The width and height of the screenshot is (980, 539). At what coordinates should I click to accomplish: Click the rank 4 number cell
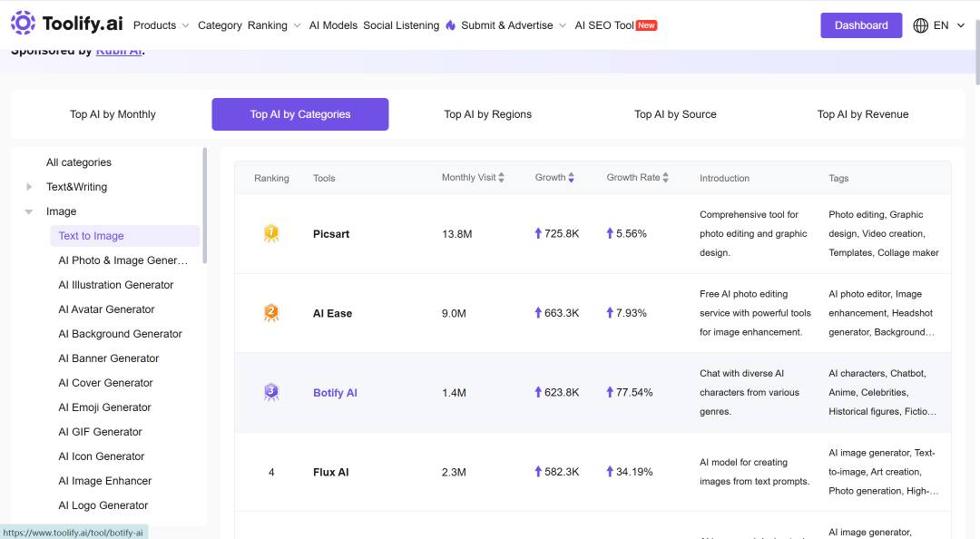point(271,472)
